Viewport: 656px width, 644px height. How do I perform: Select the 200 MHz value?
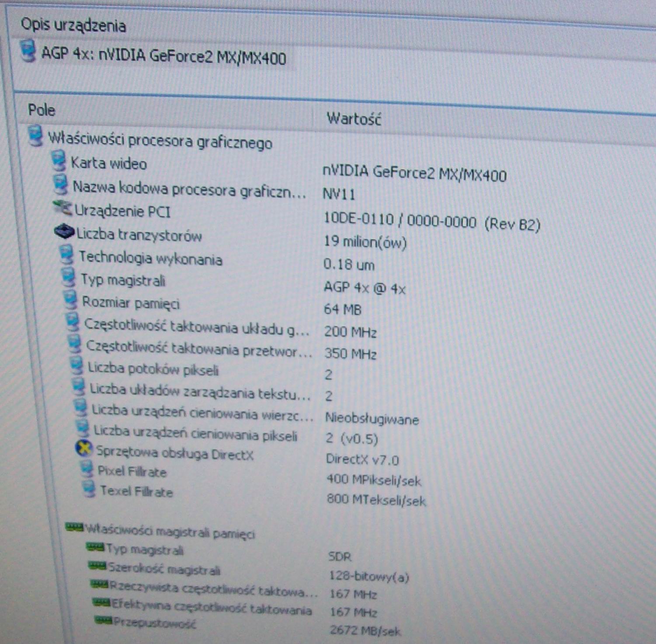tap(351, 332)
